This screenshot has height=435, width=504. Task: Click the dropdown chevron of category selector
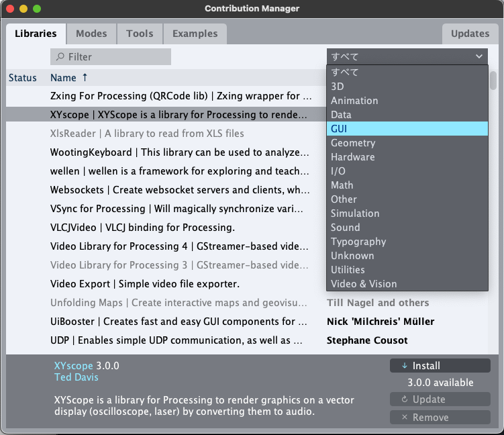[x=478, y=57]
